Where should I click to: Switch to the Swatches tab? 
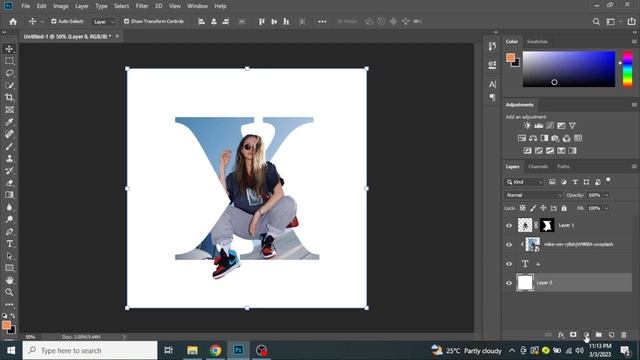point(537,42)
